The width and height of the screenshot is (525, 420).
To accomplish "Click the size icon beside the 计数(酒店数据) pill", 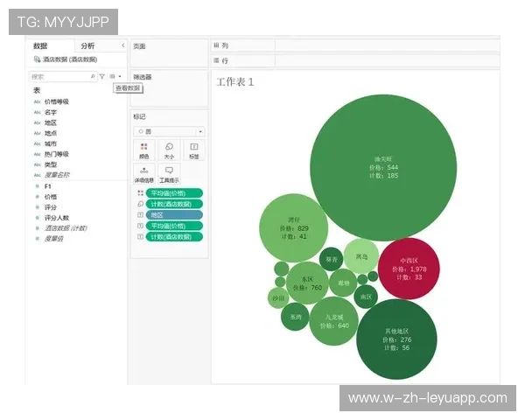I will (x=141, y=204).
